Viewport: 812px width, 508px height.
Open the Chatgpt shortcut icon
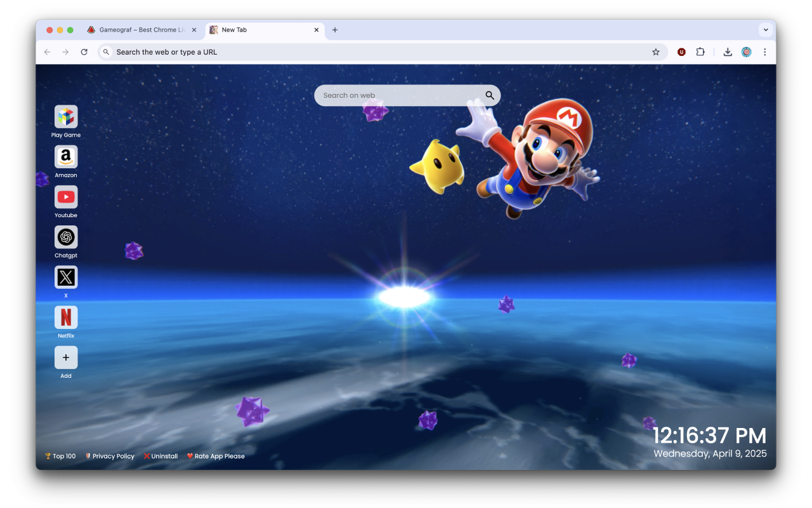click(x=66, y=237)
